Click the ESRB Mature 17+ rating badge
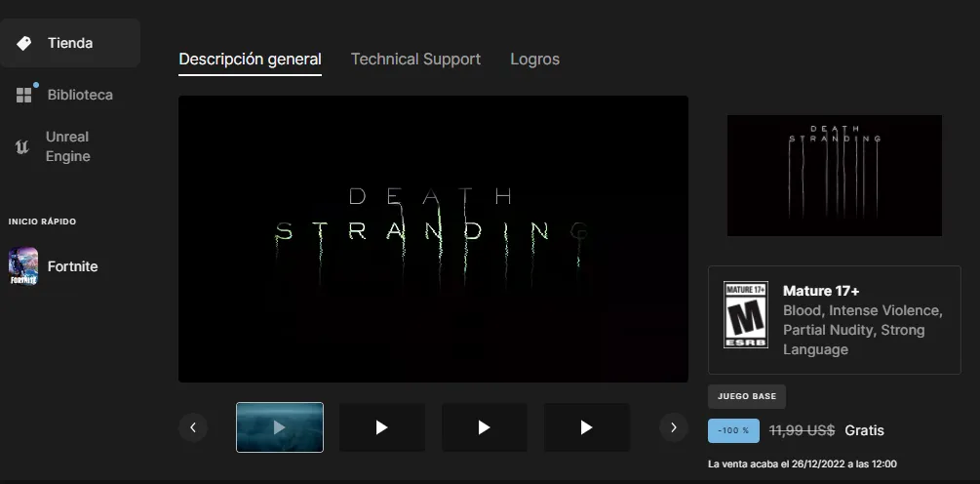 click(x=746, y=314)
